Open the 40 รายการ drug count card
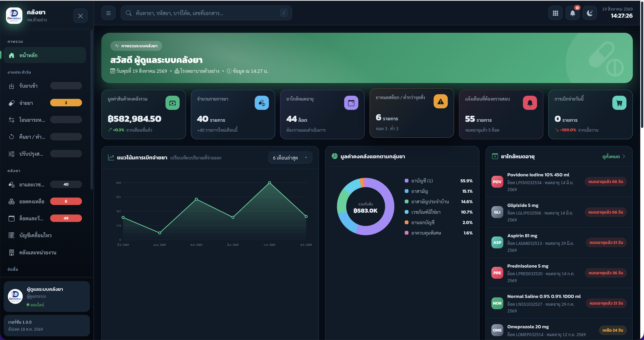This screenshot has width=644, height=340. coord(233,114)
